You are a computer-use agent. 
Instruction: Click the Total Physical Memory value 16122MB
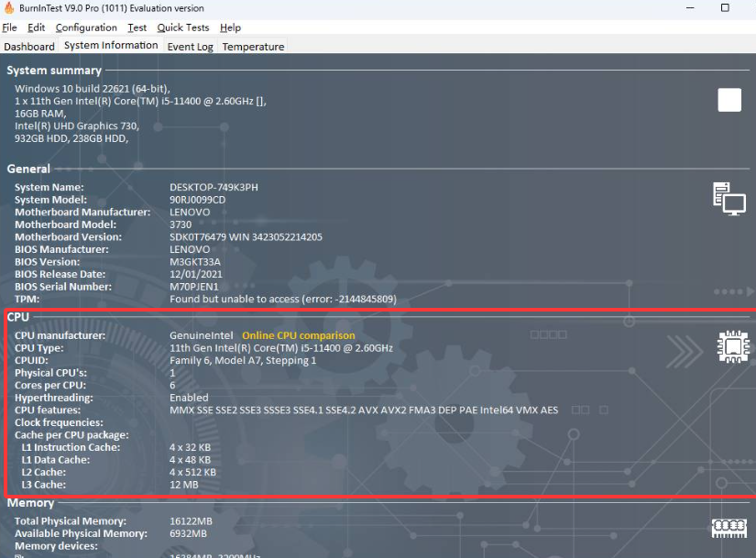point(191,520)
